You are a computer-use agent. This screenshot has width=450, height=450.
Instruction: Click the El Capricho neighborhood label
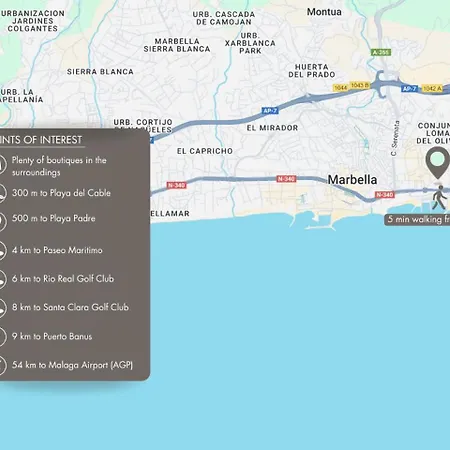[x=205, y=151]
